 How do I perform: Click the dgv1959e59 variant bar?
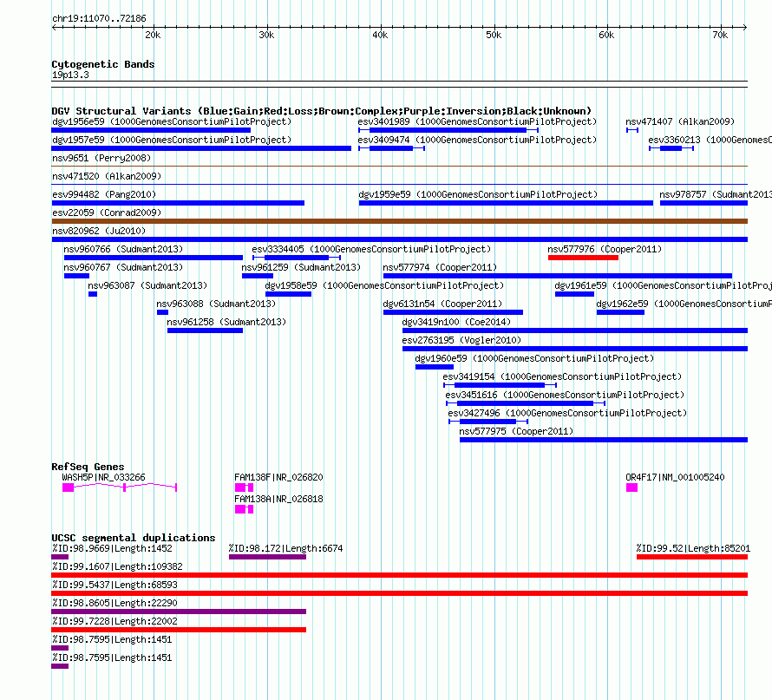(506, 203)
